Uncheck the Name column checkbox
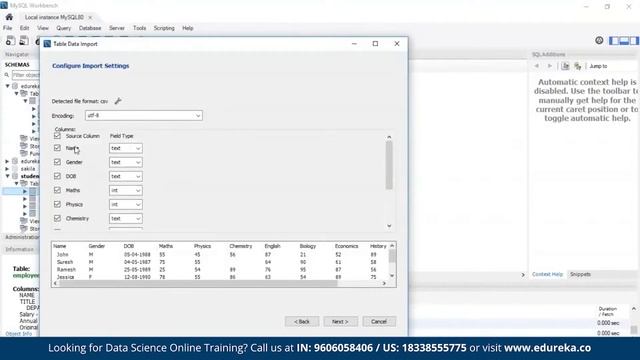Image resolution: width=640 pixels, height=360 pixels. (x=57, y=148)
